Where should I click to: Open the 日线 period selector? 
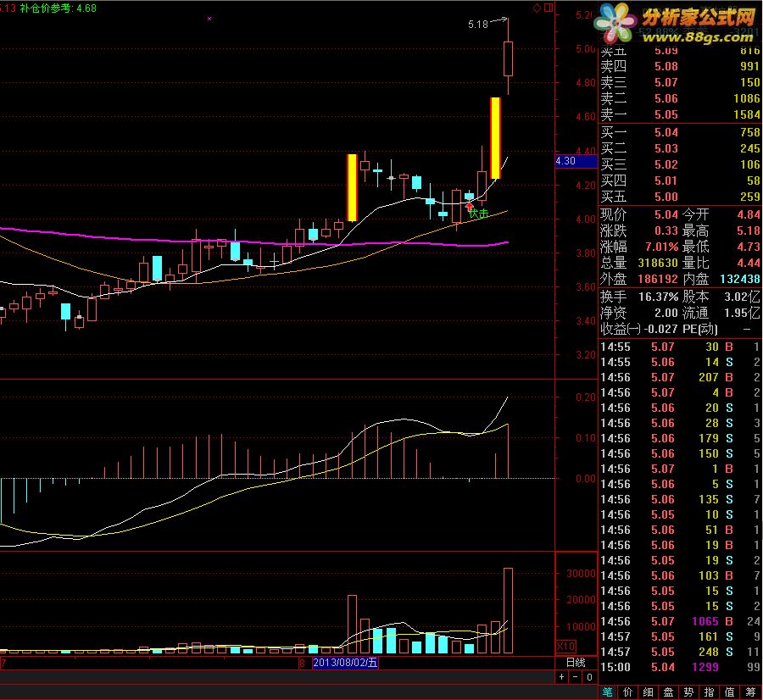point(576,662)
